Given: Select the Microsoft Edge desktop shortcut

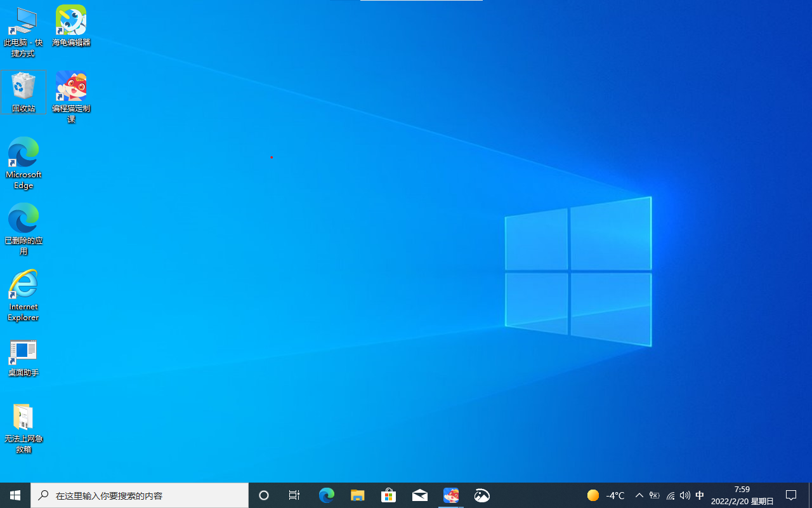Looking at the screenshot, I should click(x=23, y=163).
